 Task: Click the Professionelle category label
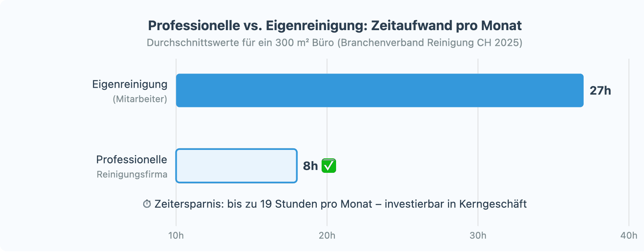131,160
